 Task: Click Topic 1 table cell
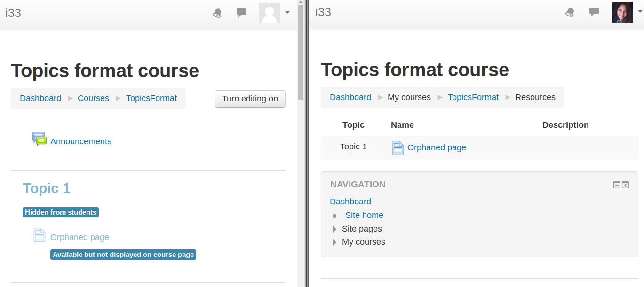tap(353, 147)
